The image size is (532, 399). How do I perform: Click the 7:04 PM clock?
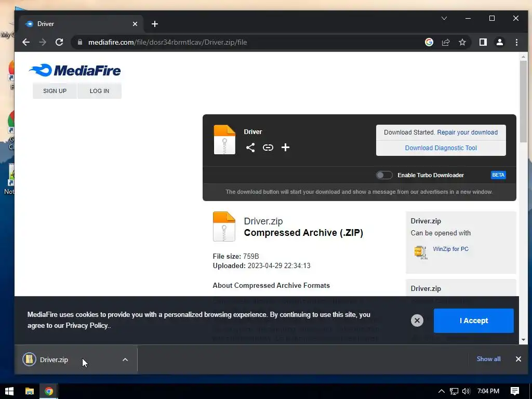pyautogui.click(x=488, y=391)
